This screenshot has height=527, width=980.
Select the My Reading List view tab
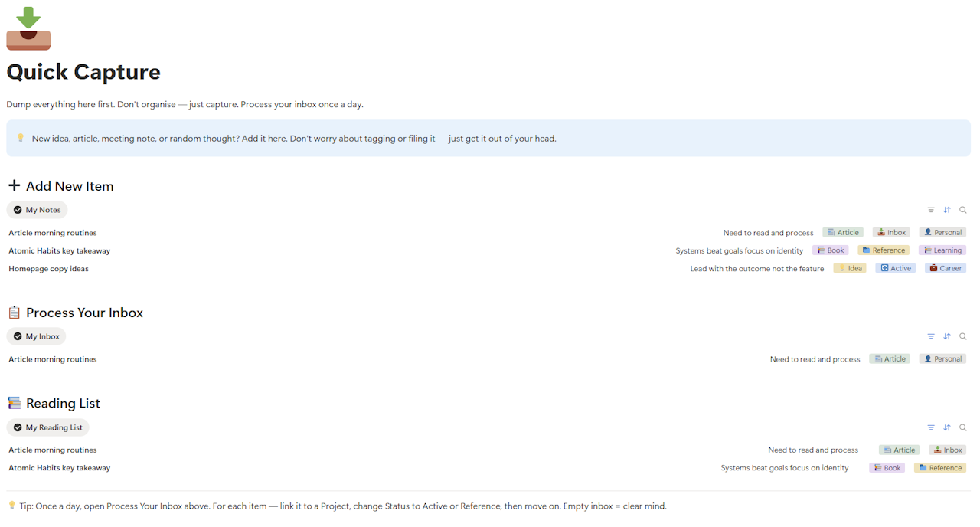(47, 427)
